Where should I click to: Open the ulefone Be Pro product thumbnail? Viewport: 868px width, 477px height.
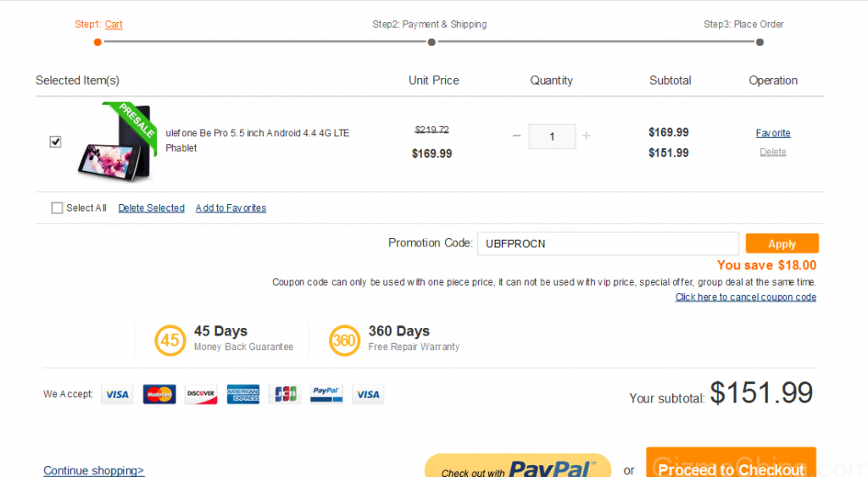(x=117, y=143)
